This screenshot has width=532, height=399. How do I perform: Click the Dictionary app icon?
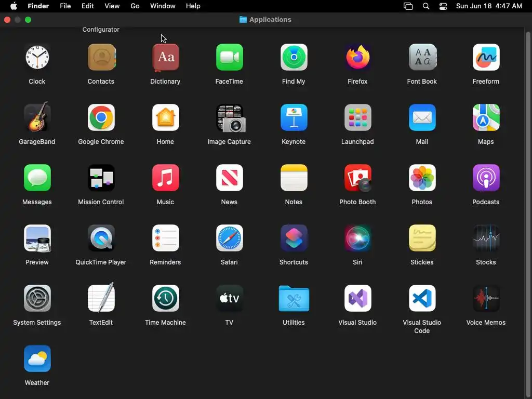(x=165, y=57)
